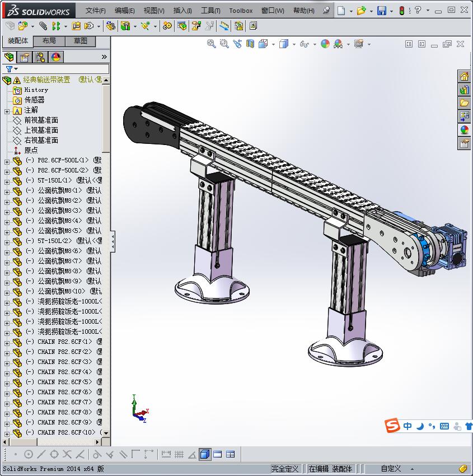
Task: Toggle the shaded cube sketch toolbar button
Action: [x=205, y=454]
